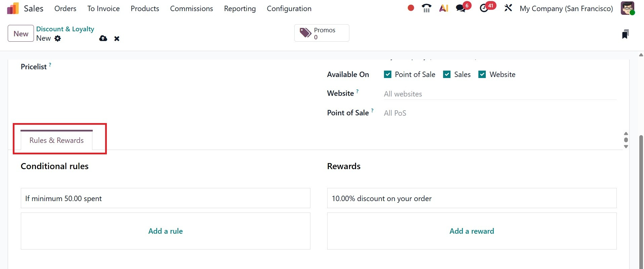Uncheck the Sales availability checkbox
This screenshot has height=269, width=644.
click(447, 74)
